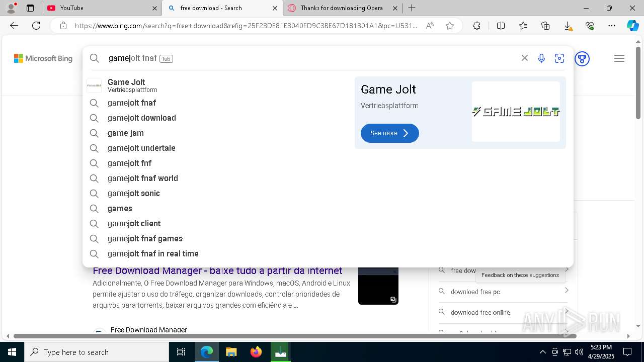Add page to favorites star
Viewport: 644px width, 362px height.
(450, 26)
